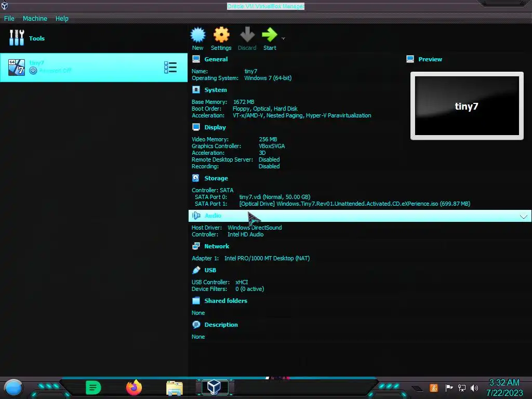The width and height of the screenshot is (532, 399).
Task: Click the System section chip icon
Action: 196,89
